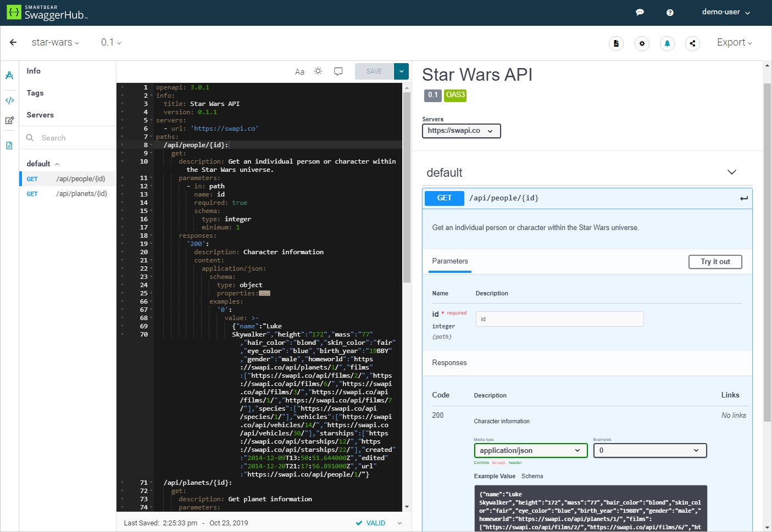Click the Aa font settings icon above the editor
772x532 pixels.
[299, 71]
